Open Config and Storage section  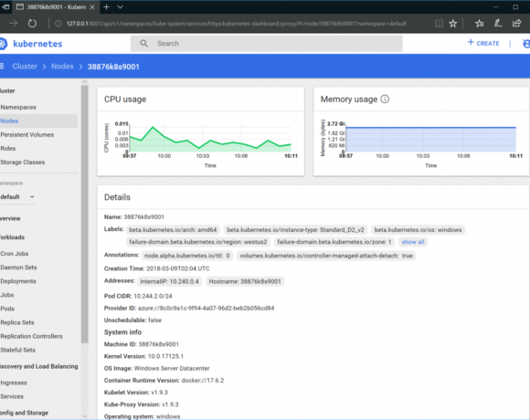[24, 413]
